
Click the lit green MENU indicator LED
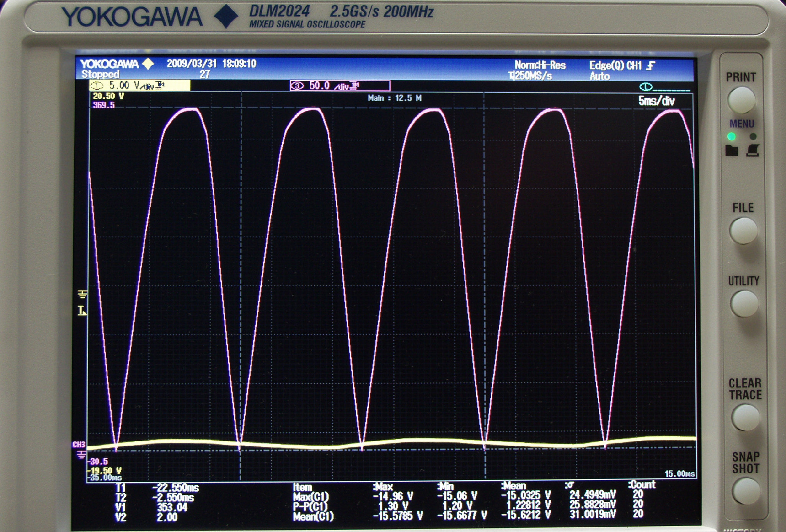coord(732,136)
